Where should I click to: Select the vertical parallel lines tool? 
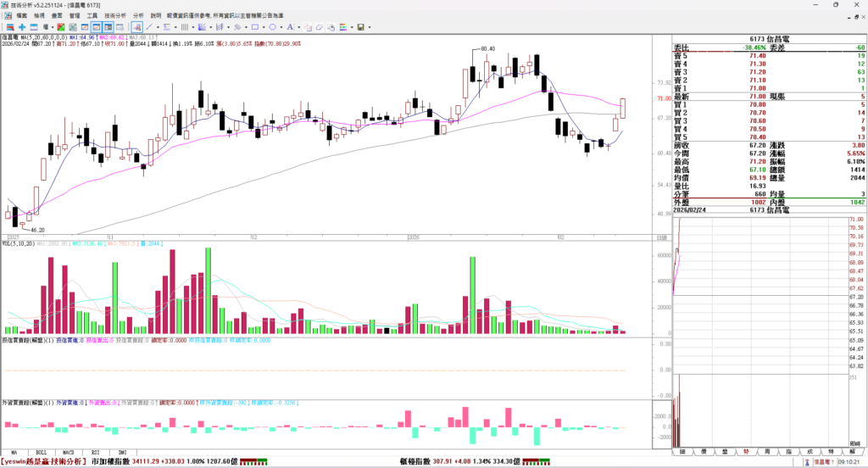(184, 27)
